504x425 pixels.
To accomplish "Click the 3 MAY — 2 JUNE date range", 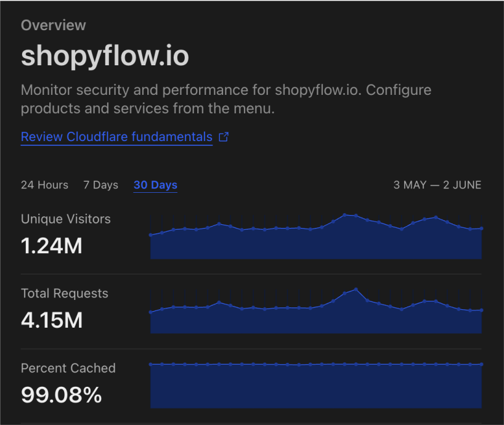I will click(x=437, y=185).
